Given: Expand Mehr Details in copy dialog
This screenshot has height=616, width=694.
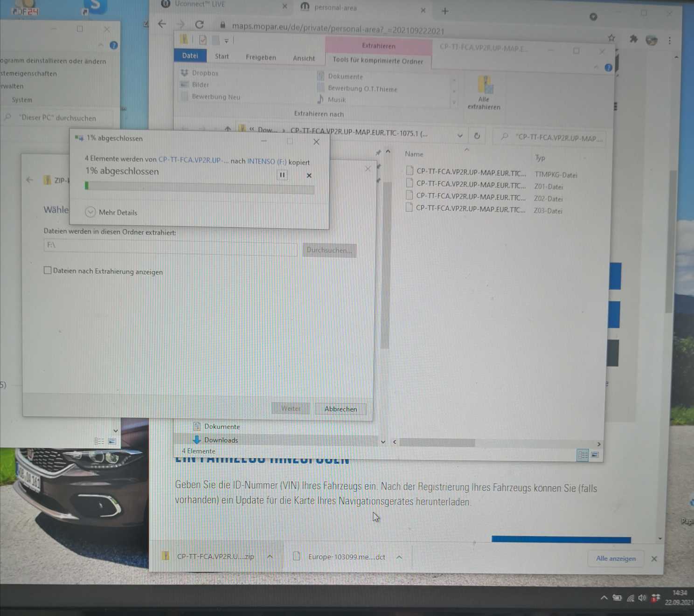Looking at the screenshot, I should coord(90,212).
